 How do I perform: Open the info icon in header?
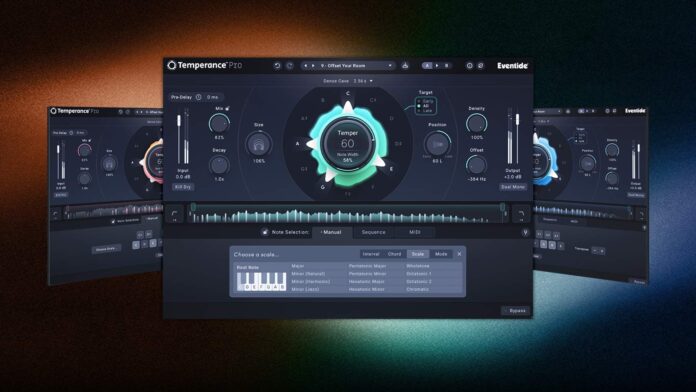coord(470,66)
